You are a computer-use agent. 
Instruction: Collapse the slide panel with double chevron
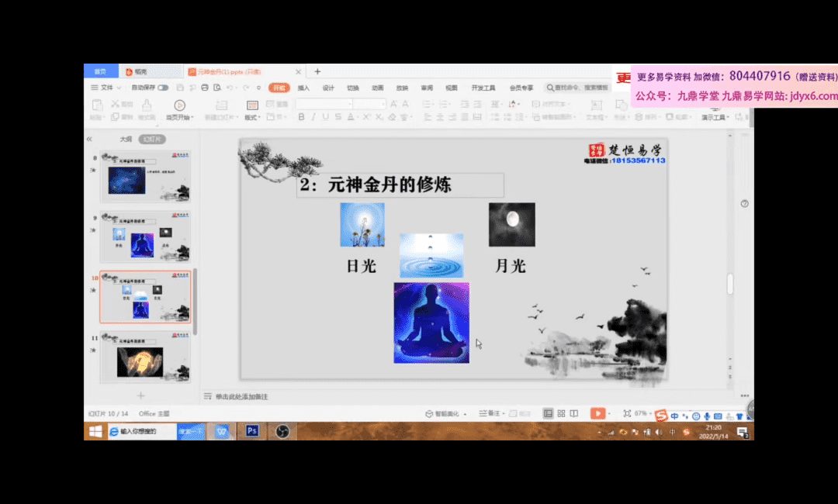pyautogui.click(x=89, y=139)
